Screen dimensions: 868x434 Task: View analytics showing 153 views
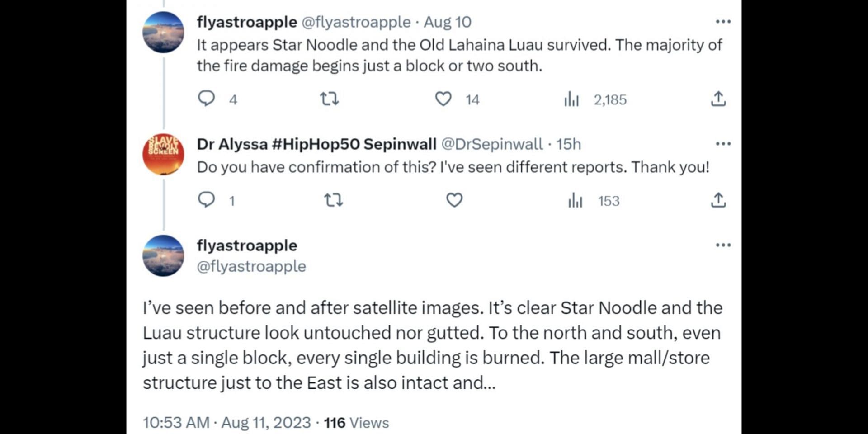pyautogui.click(x=575, y=200)
